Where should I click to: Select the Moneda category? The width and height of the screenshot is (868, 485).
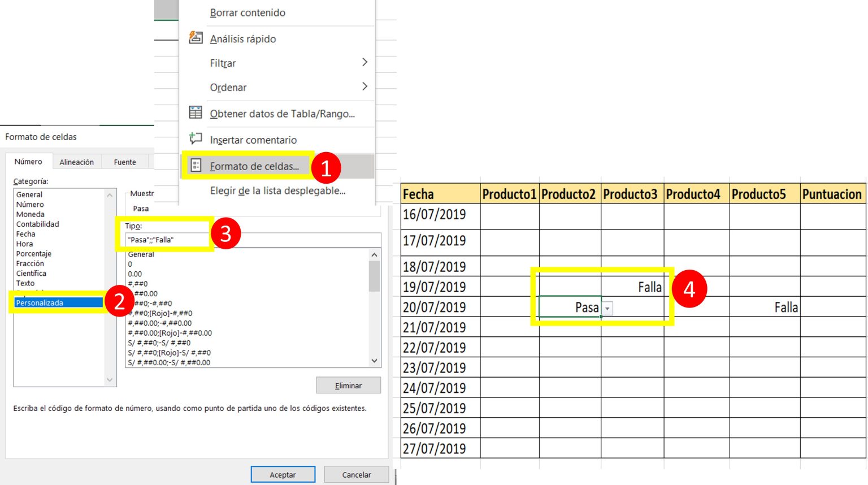pyautogui.click(x=31, y=214)
